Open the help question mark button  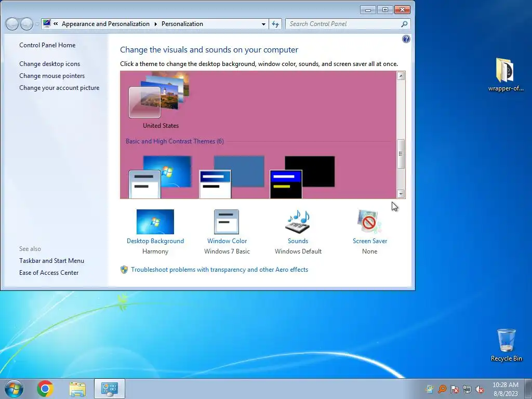[x=406, y=39]
